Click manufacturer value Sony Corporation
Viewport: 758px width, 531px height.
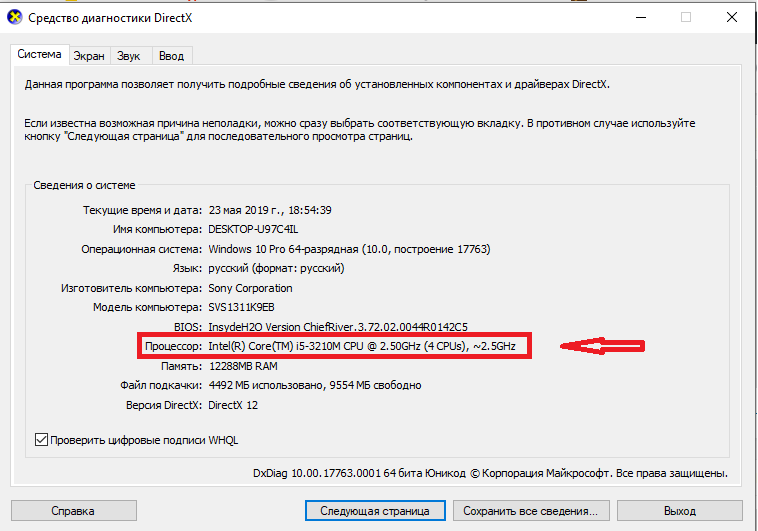click(x=250, y=288)
